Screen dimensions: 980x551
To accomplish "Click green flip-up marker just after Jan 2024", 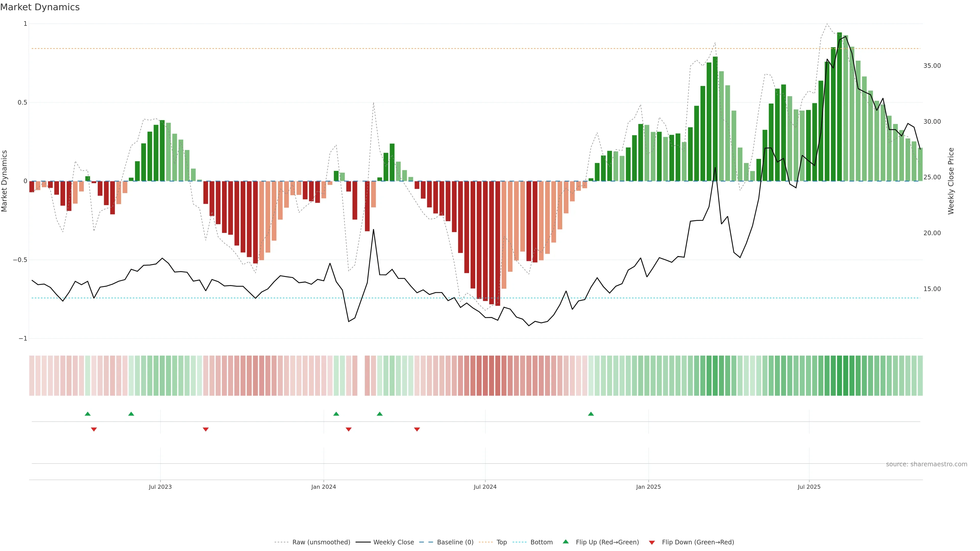I will click(336, 414).
